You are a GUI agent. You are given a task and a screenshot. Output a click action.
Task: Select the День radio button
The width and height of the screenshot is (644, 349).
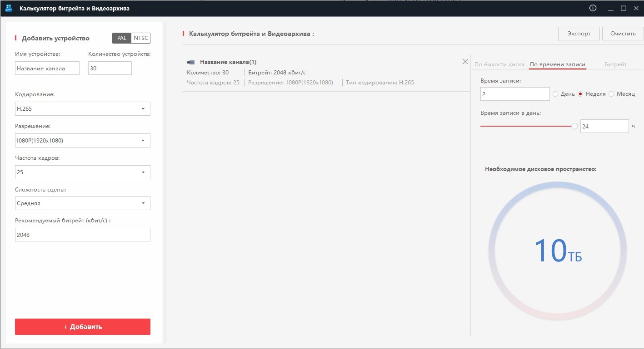pyautogui.click(x=555, y=94)
